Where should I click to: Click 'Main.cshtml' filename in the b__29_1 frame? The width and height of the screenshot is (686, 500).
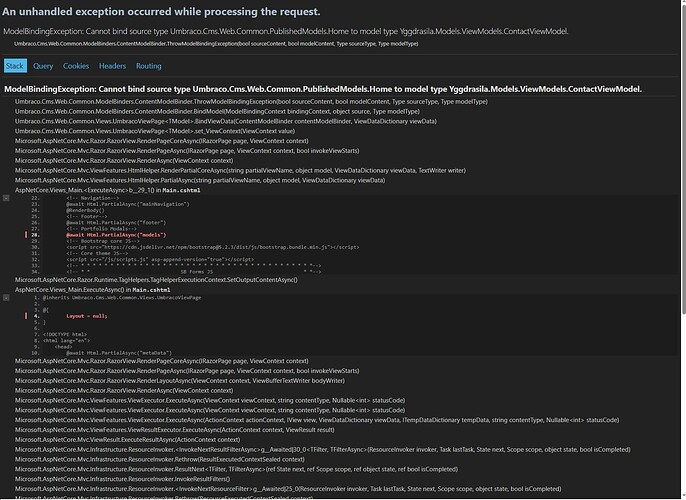click(x=182, y=190)
